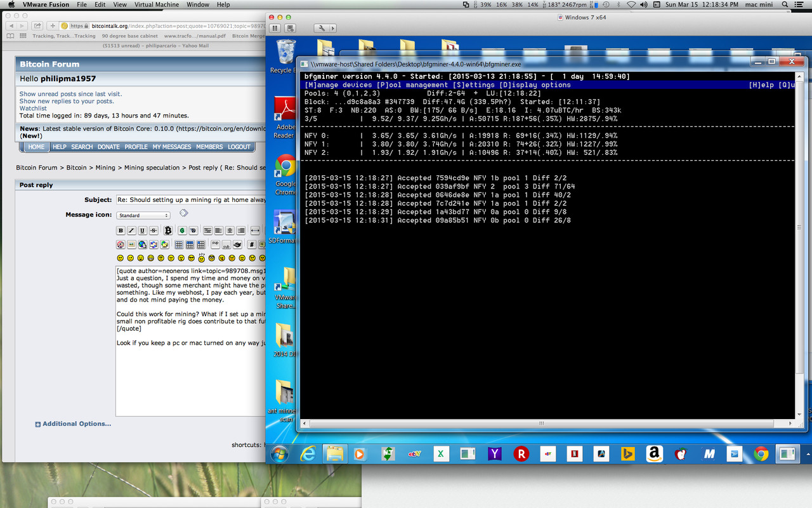Open Recycle Bin on Windows desktop
The image size is (812, 508).
286,56
